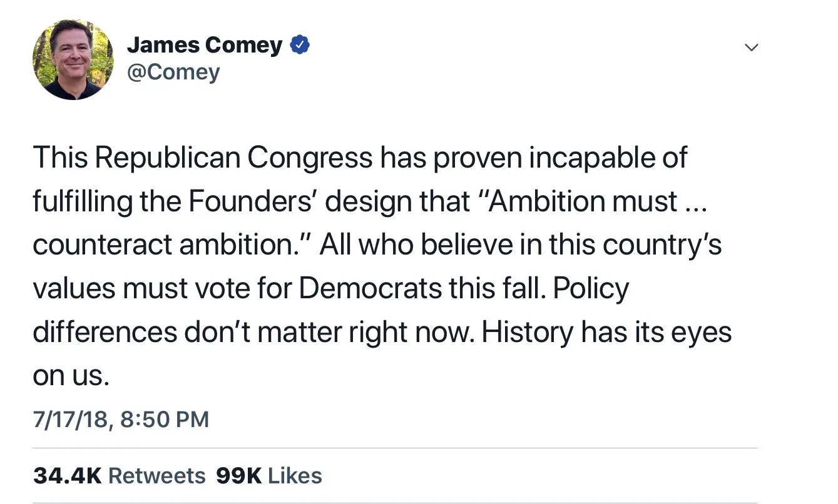Click the blue verified badge

tap(300, 45)
